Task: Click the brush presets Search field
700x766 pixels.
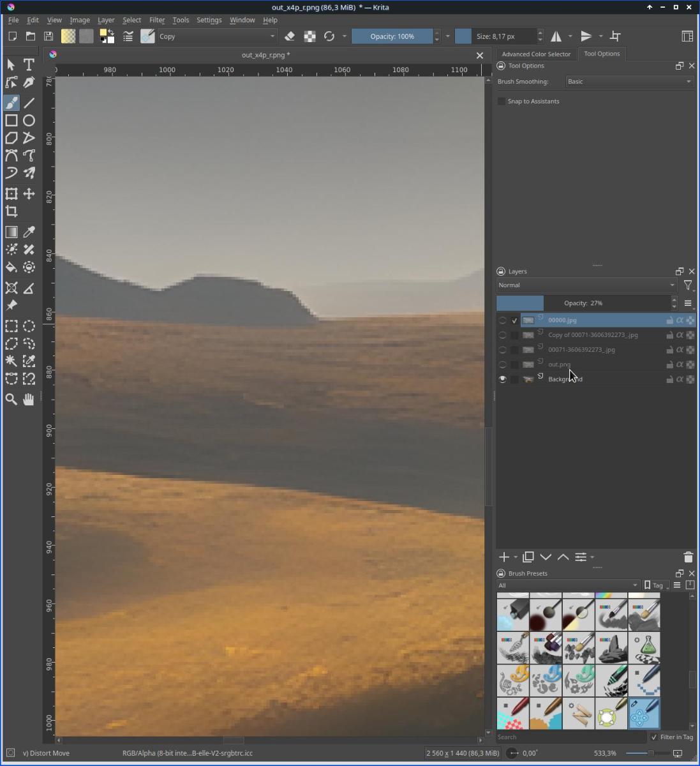Action: [571, 737]
